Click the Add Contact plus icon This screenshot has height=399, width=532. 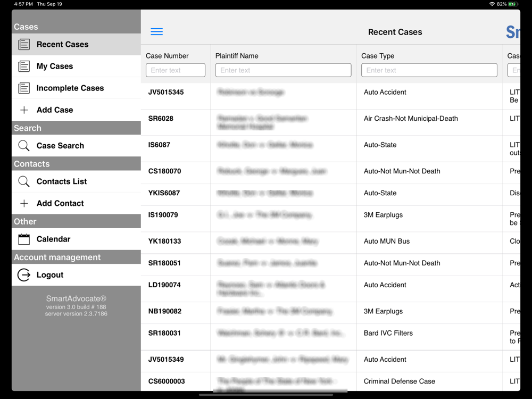click(24, 203)
